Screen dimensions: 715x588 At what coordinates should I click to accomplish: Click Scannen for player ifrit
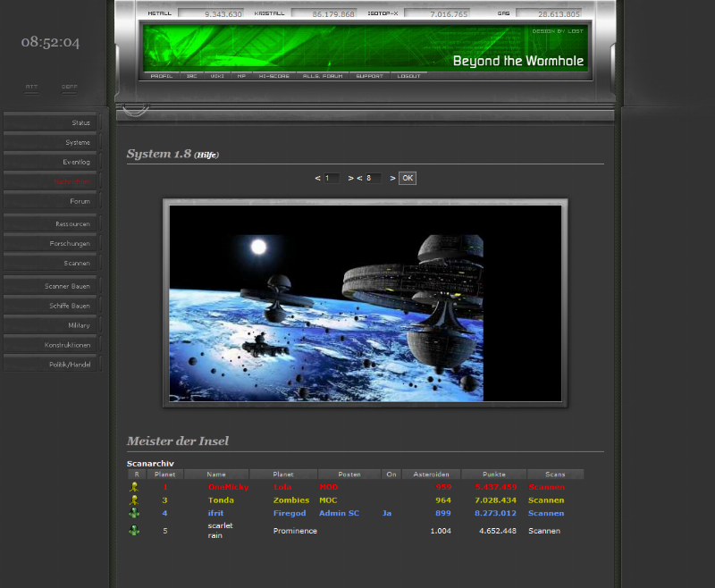click(x=546, y=513)
